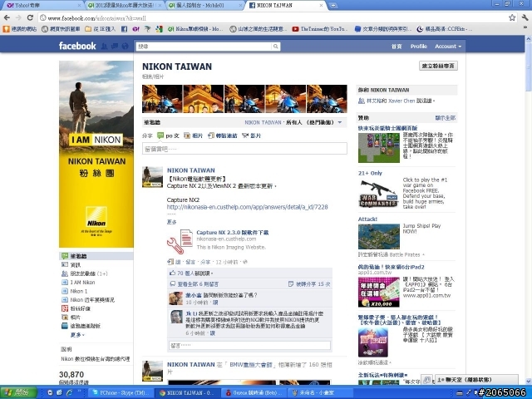This screenshot has height=399, width=532.
Task: Click the po post share option
Action: click(x=169, y=135)
